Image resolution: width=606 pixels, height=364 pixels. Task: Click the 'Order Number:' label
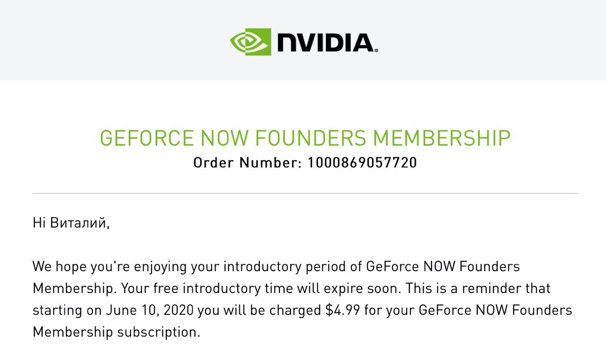pyautogui.click(x=247, y=163)
